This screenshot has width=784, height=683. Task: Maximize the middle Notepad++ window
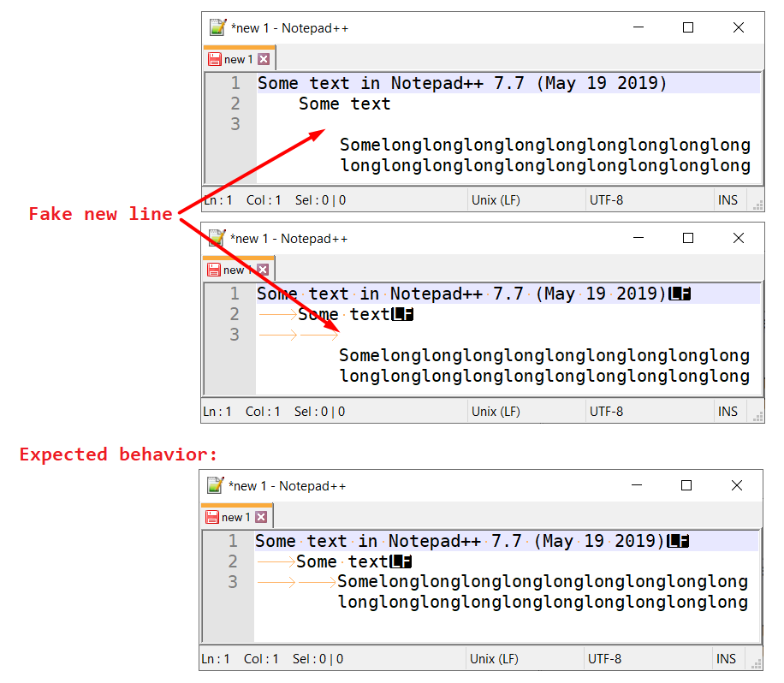click(688, 238)
